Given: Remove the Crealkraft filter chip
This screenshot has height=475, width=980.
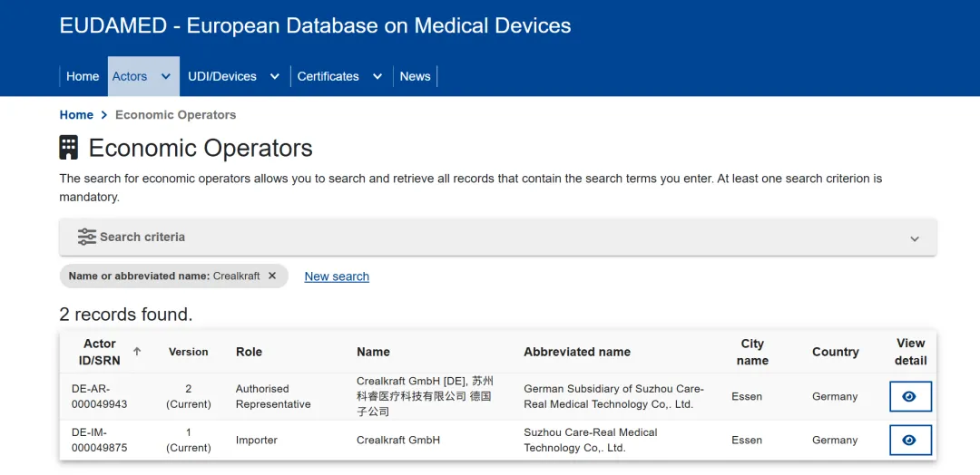Looking at the screenshot, I should [x=272, y=276].
